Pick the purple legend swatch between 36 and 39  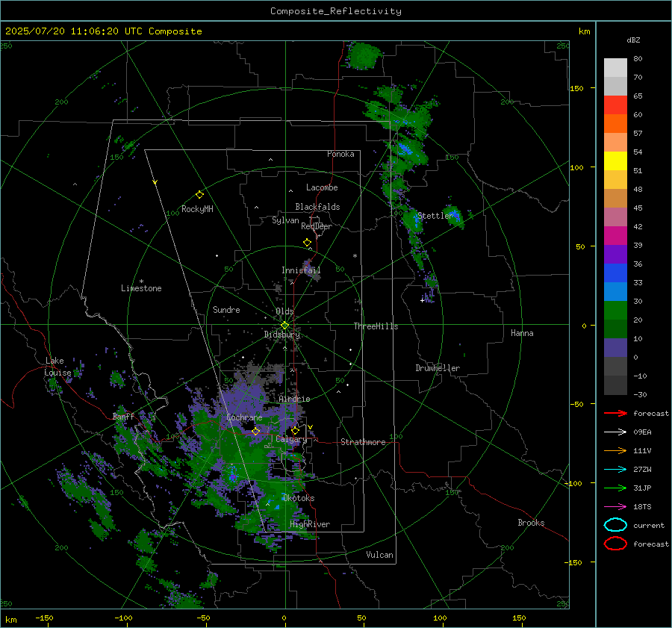coord(615,254)
